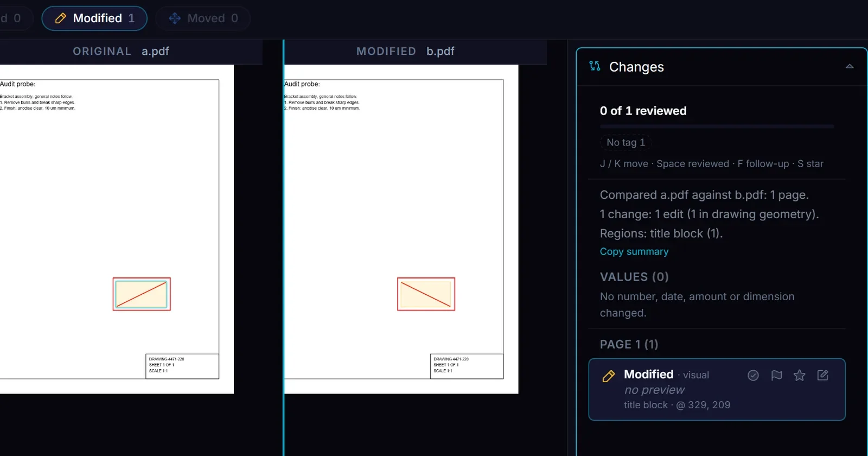Viewport: 868px width, 456px height.
Task: Star the Modified visual change
Action: 799,375
